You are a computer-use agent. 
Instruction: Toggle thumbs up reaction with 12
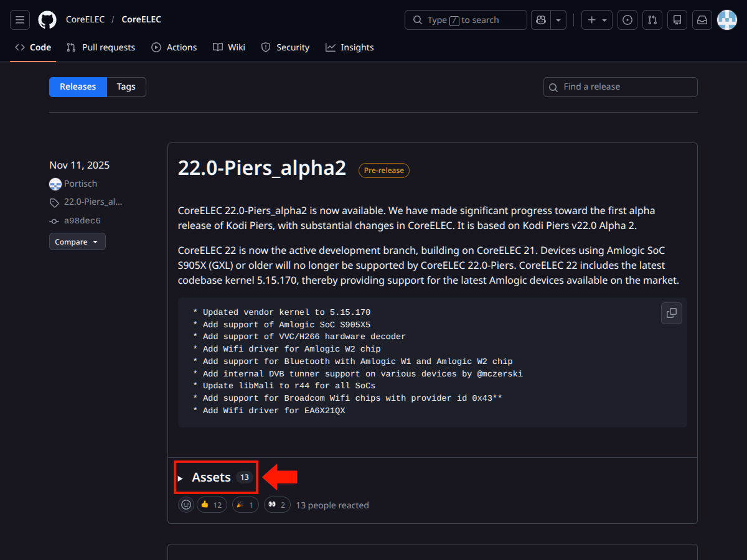[x=212, y=505]
